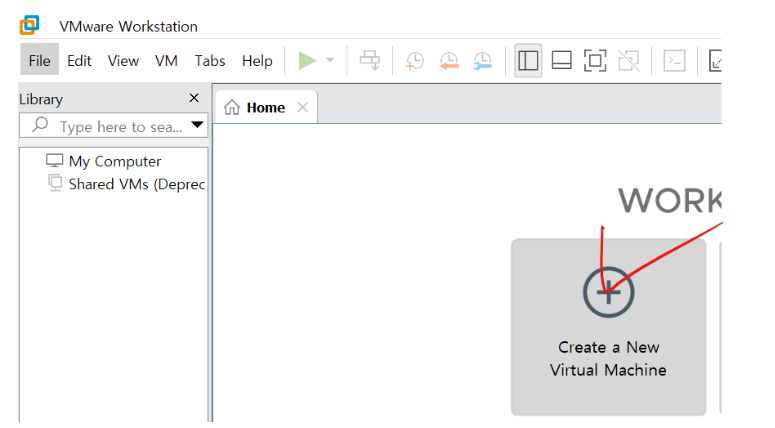Focus the library search field
Viewport: 775px width, 428px height.
(114, 126)
